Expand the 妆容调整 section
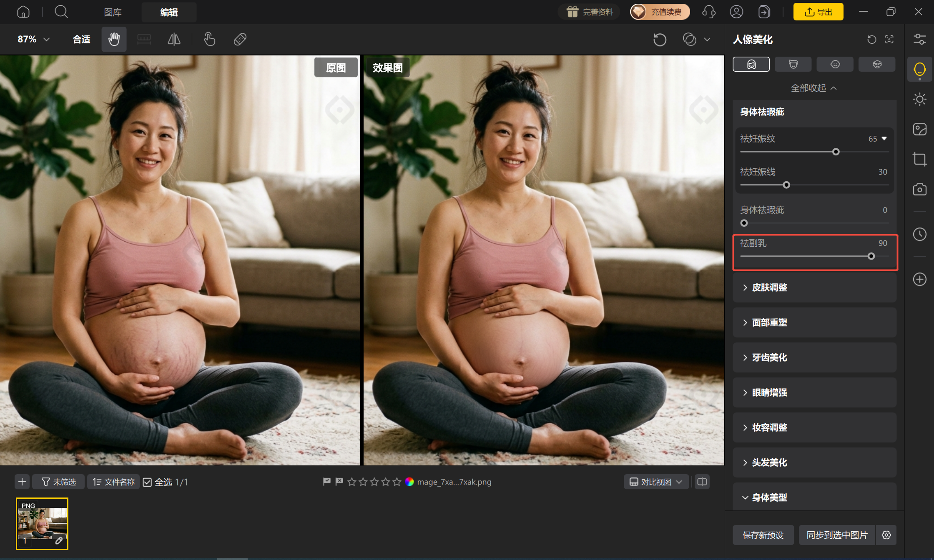The height and width of the screenshot is (560, 934). point(814,427)
